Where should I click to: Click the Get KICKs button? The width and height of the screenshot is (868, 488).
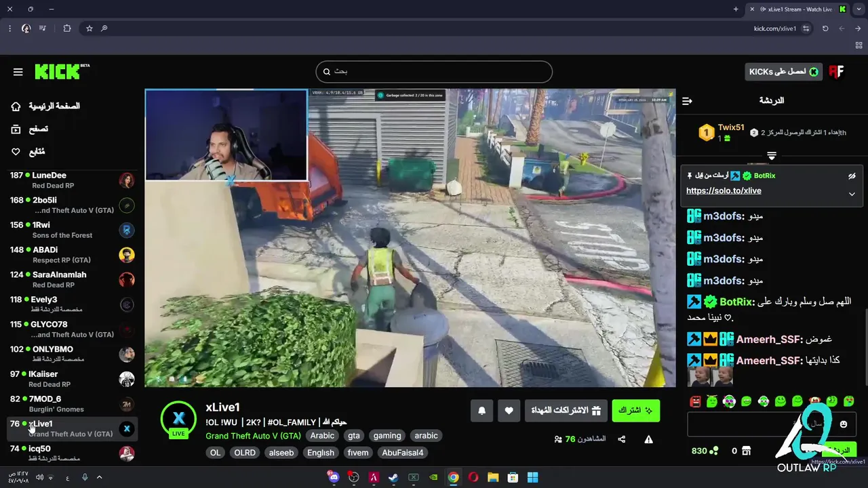point(783,72)
